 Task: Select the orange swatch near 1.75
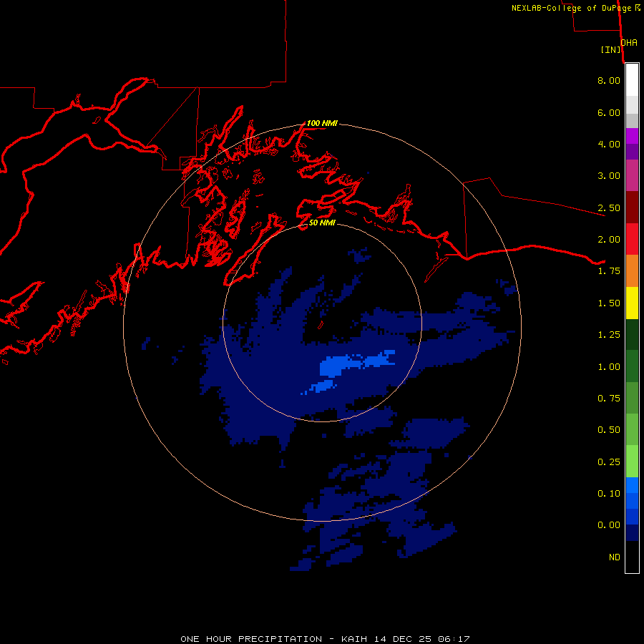pos(632,270)
